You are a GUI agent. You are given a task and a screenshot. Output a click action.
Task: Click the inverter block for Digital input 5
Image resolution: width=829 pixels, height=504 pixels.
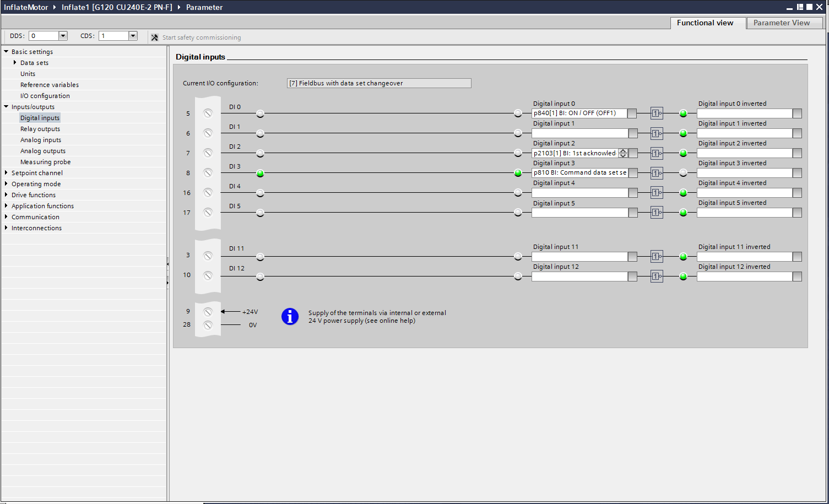[657, 213]
